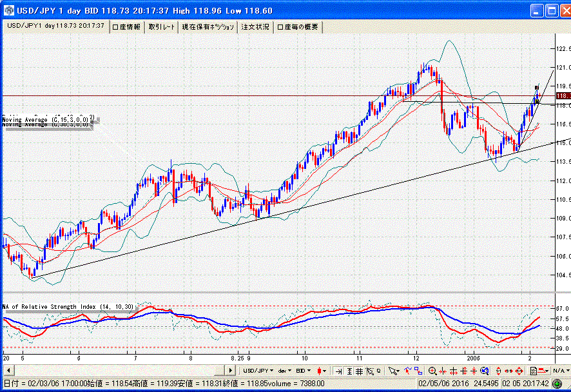Screen dimensions: 571x392
Task: Click the Moving Average indicator label
Action: pyautogui.click(x=46, y=118)
